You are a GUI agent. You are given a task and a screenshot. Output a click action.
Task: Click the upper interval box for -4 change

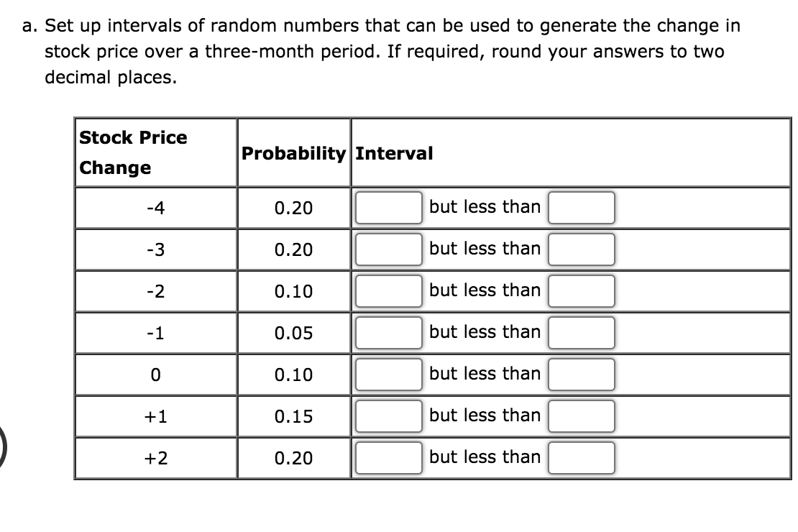pos(582,207)
